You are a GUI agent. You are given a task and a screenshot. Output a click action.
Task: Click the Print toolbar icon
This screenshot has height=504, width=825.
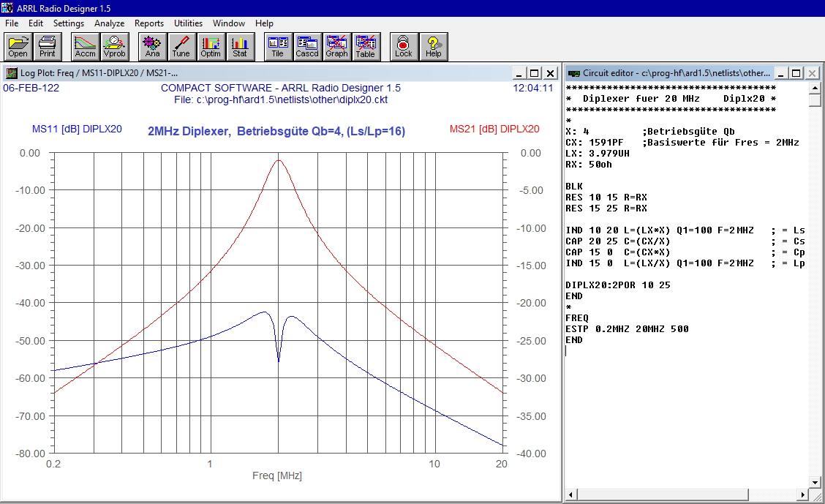point(48,46)
